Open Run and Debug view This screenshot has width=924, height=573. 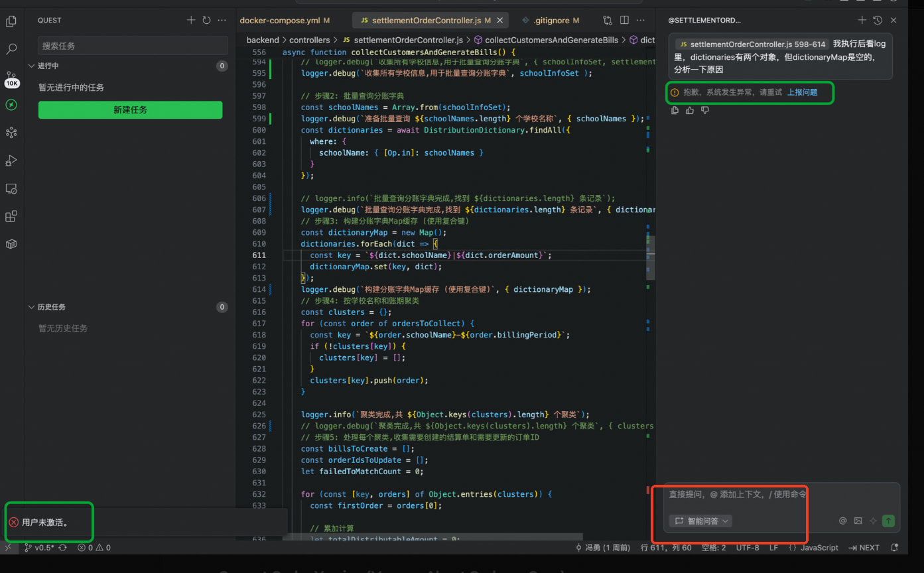click(x=11, y=160)
